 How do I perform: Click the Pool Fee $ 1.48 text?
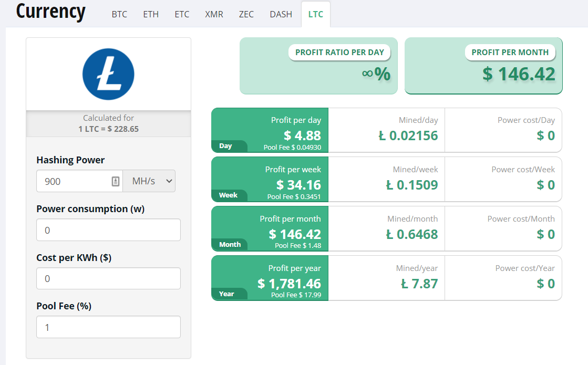coord(298,245)
